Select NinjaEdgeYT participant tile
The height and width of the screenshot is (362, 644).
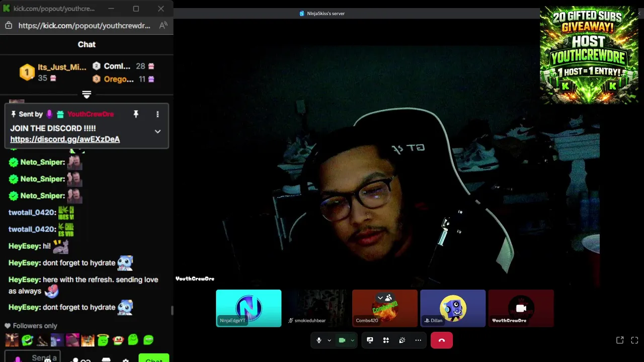tap(249, 308)
